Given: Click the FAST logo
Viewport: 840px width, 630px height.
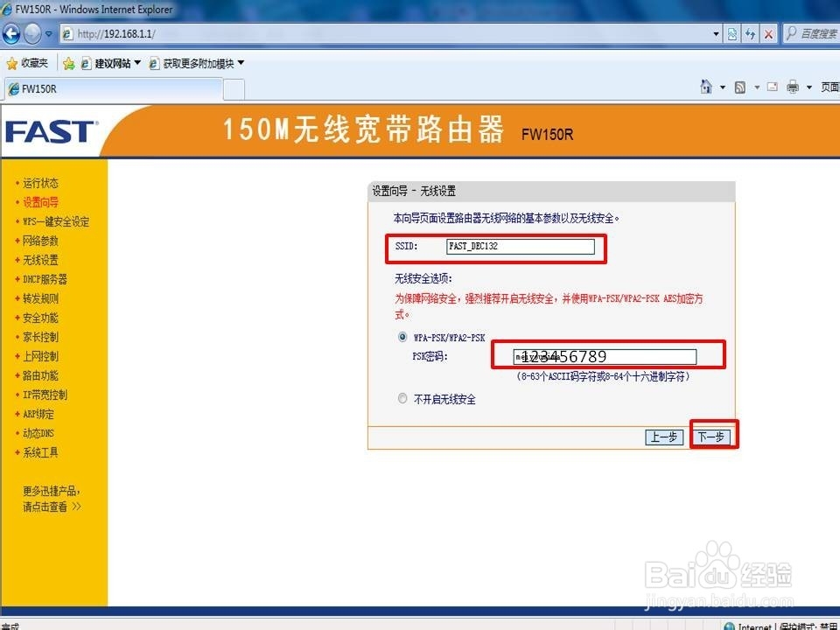Looking at the screenshot, I should 51,132.
